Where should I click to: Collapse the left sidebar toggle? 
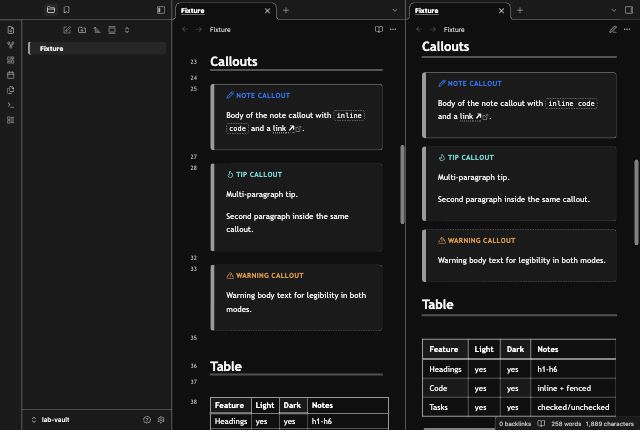(161, 10)
